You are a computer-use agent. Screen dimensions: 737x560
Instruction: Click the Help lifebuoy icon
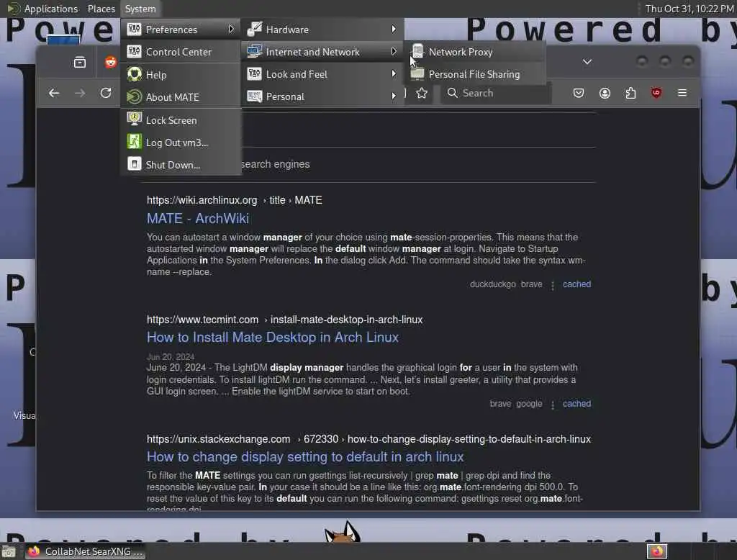pos(134,74)
